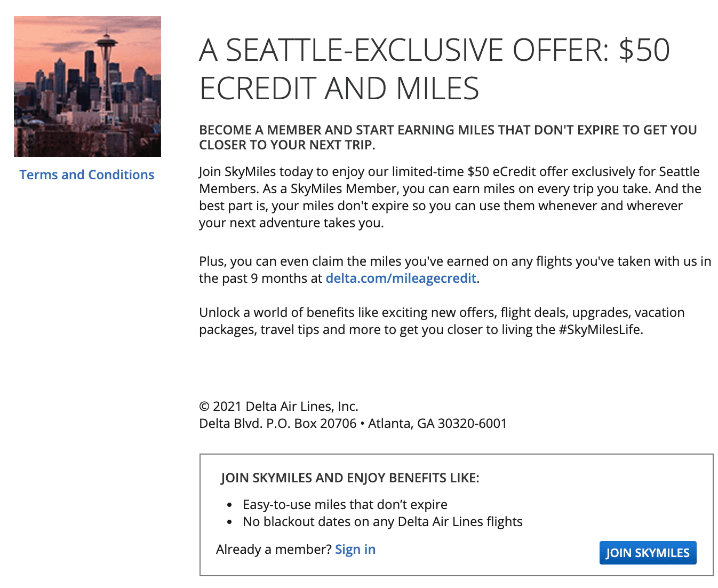Click the 'Already a member?' text

[274, 550]
